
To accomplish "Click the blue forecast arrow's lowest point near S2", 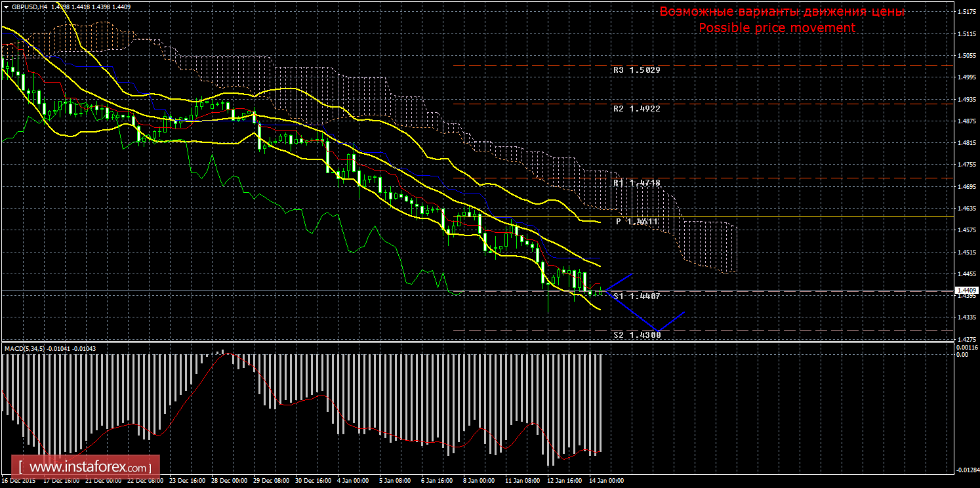I will click(657, 329).
